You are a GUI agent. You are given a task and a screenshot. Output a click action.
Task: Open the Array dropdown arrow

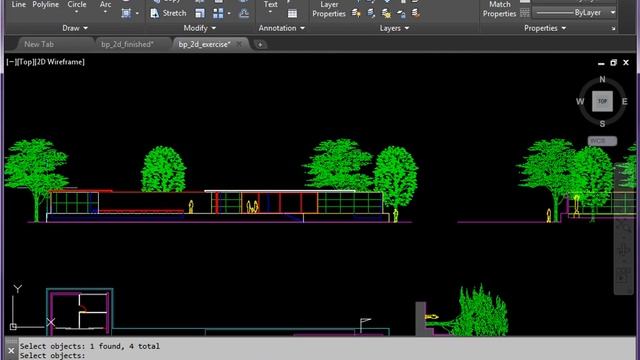click(x=229, y=13)
